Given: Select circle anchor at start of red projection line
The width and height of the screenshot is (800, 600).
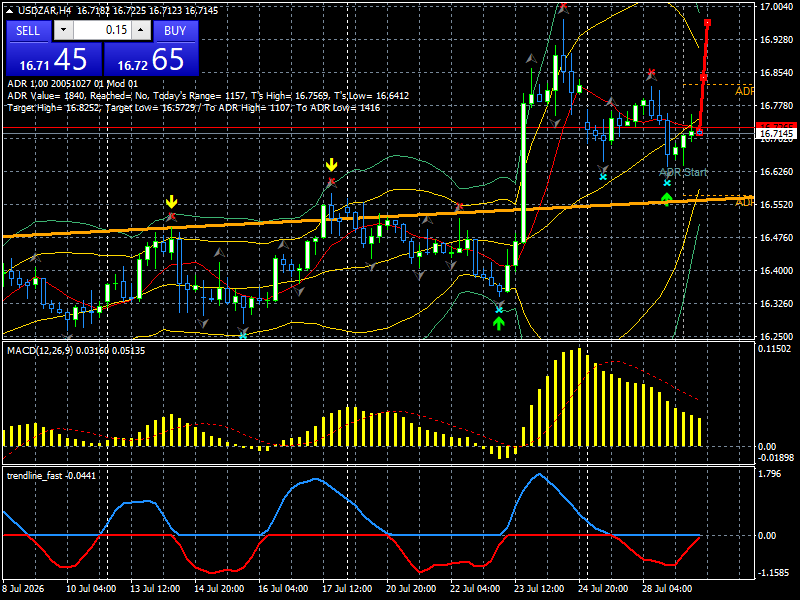Looking at the screenshot, I should pyautogui.click(x=699, y=133).
